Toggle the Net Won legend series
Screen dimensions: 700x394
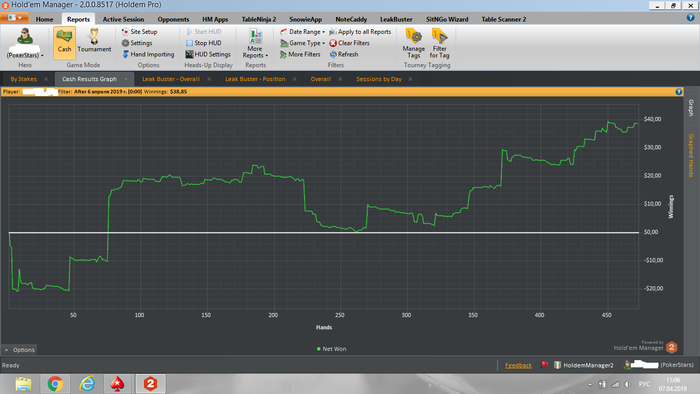(x=331, y=349)
